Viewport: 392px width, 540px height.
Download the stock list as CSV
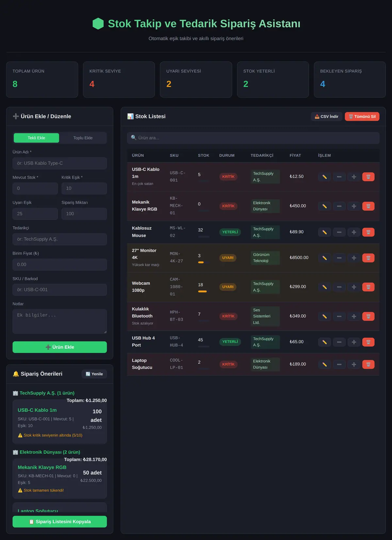pos(326,117)
